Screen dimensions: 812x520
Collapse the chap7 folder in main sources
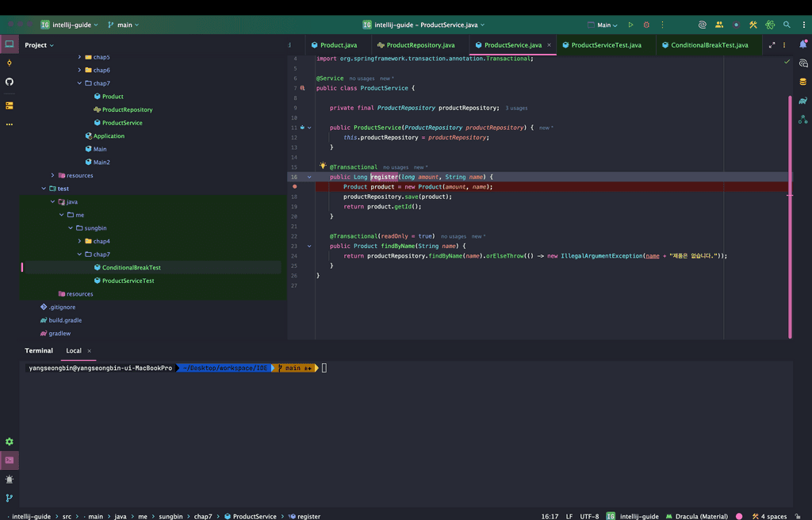[x=79, y=83]
